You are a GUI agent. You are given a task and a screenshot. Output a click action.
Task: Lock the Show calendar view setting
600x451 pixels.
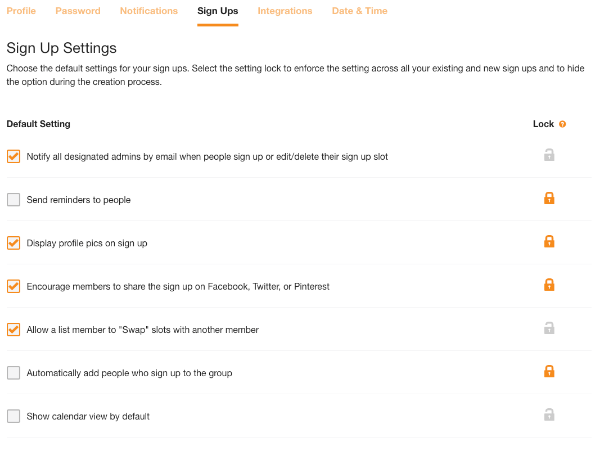pyautogui.click(x=549, y=414)
